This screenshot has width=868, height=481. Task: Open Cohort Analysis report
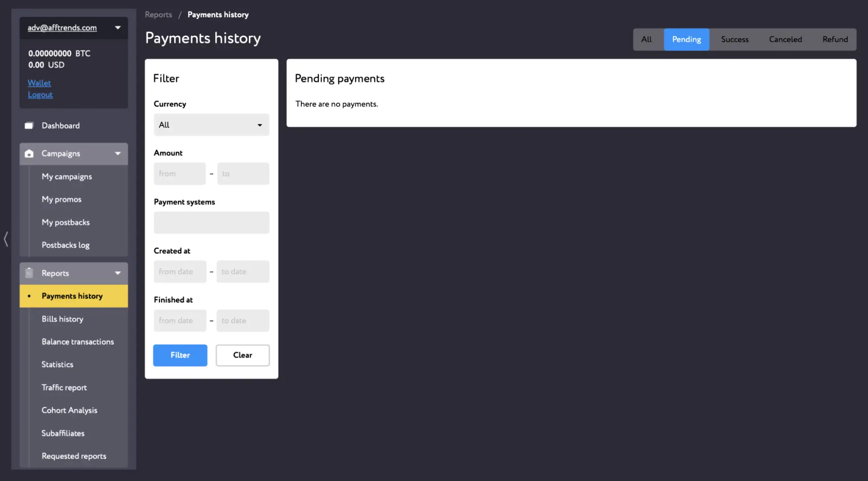click(69, 410)
